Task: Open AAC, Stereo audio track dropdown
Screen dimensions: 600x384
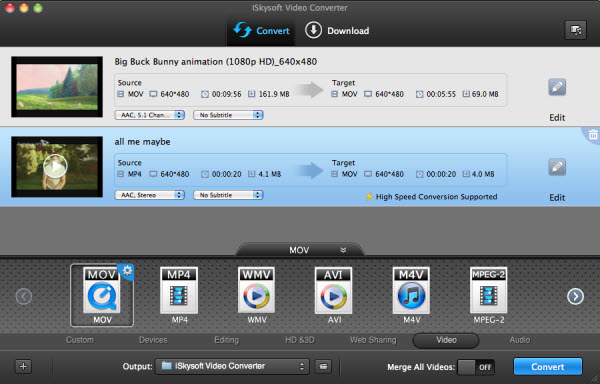Action: (x=150, y=195)
